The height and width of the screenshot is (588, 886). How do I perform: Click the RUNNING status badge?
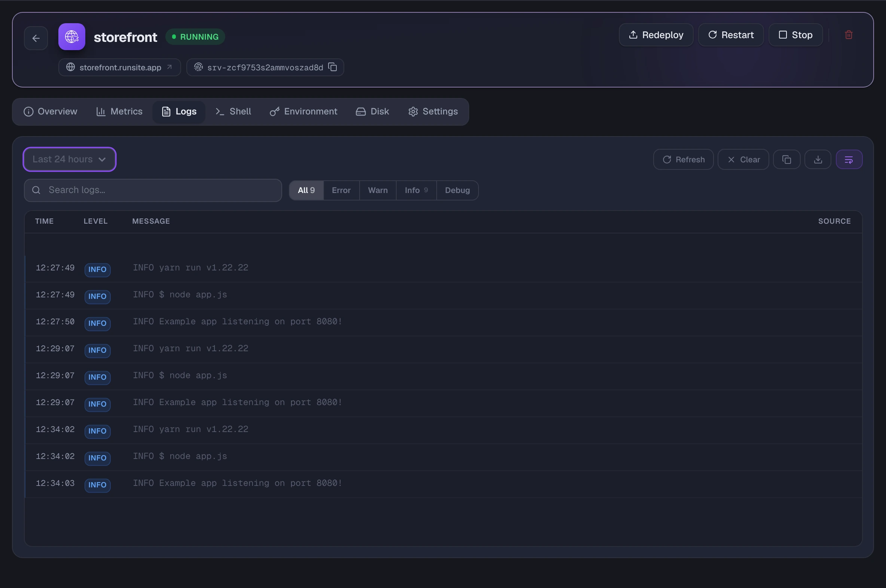tap(195, 37)
